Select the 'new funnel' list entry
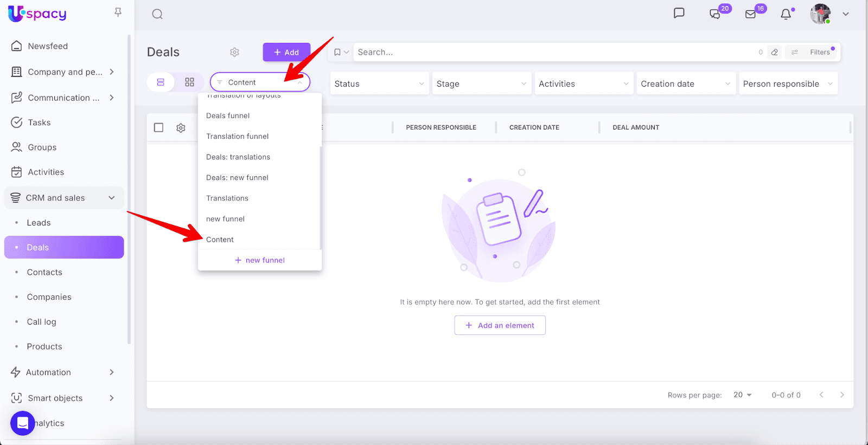868x445 pixels. [259, 218]
